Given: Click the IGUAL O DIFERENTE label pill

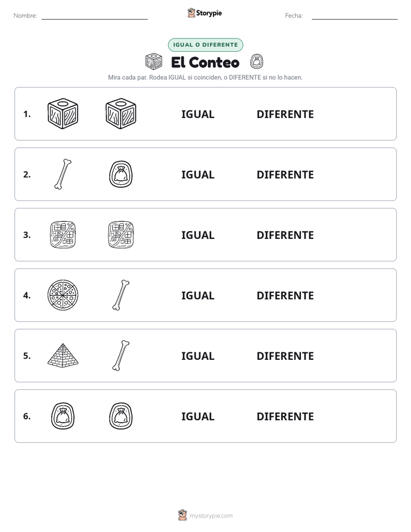Looking at the screenshot, I should tap(205, 45).
